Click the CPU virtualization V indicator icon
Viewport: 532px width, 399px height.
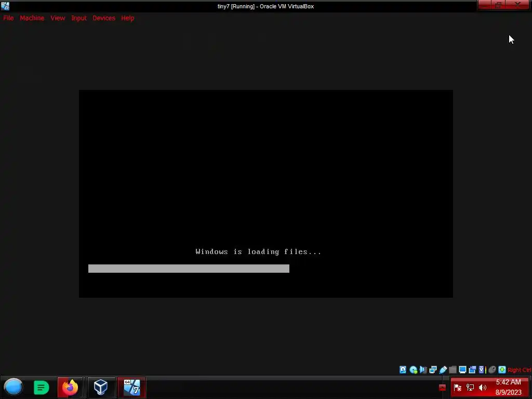(482, 370)
